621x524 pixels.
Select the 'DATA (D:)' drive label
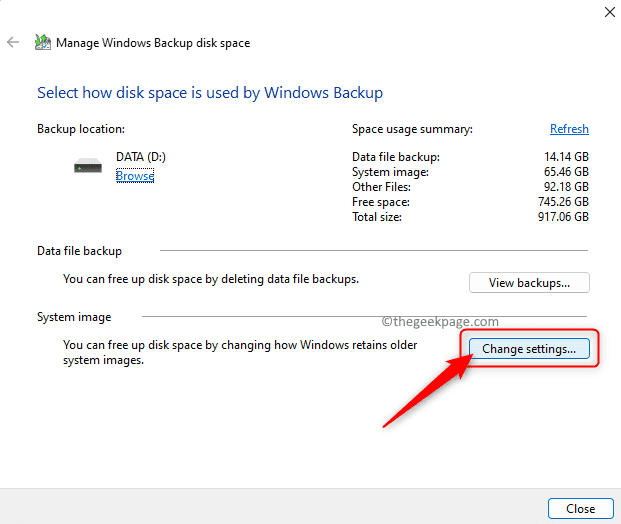141,157
